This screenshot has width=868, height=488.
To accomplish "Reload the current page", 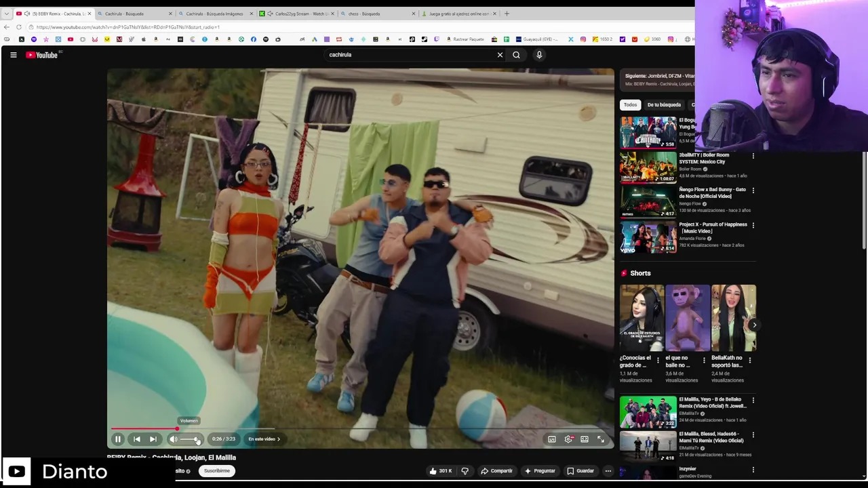I will click(18, 27).
